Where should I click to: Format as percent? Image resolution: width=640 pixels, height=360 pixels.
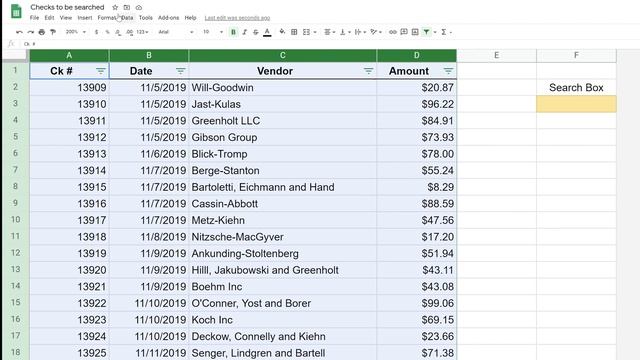click(107, 32)
